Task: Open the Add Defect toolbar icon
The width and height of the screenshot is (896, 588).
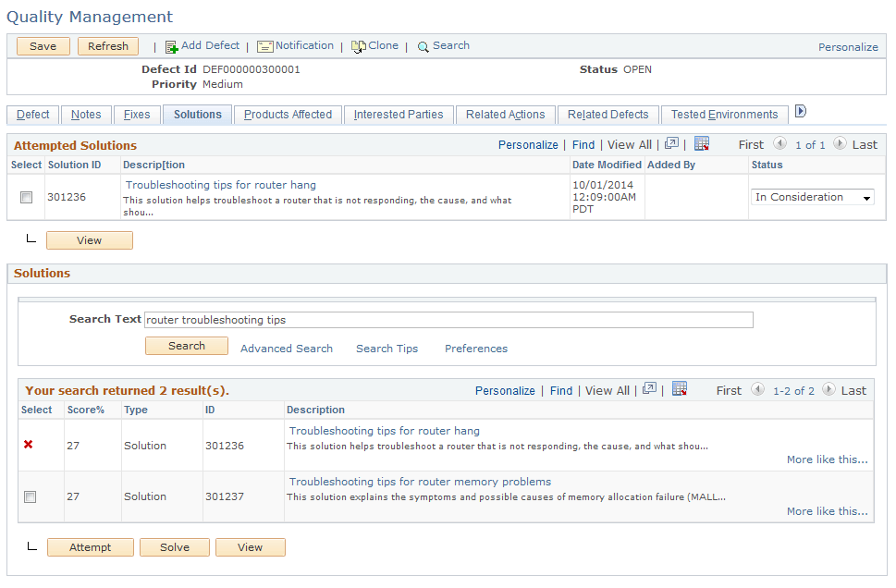Action: click(173, 45)
